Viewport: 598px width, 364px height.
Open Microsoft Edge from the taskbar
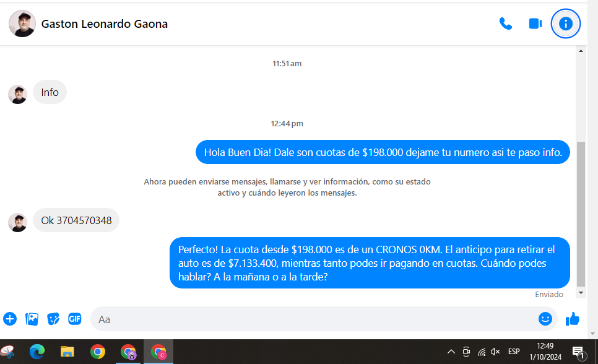pos(37,352)
